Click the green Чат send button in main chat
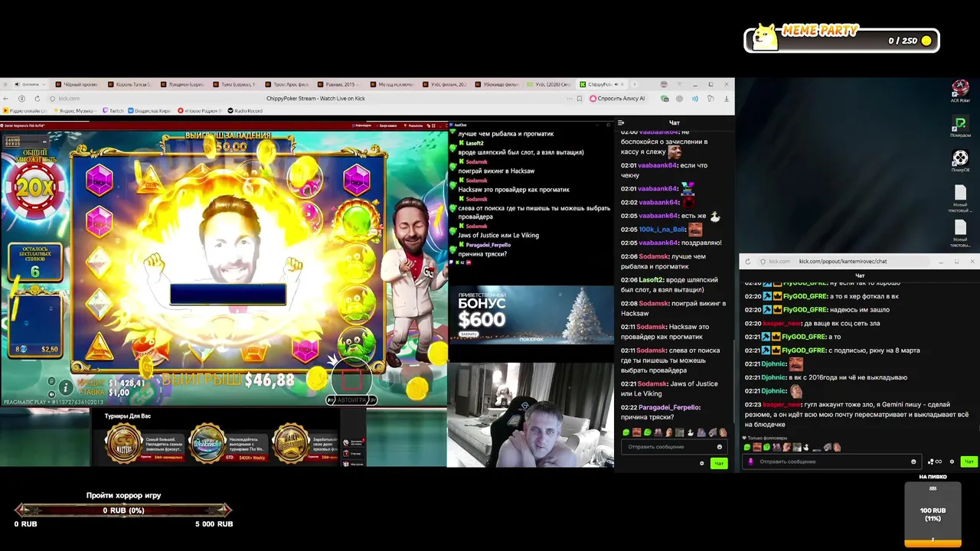Screen dimensions: 980x551 point(719,463)
